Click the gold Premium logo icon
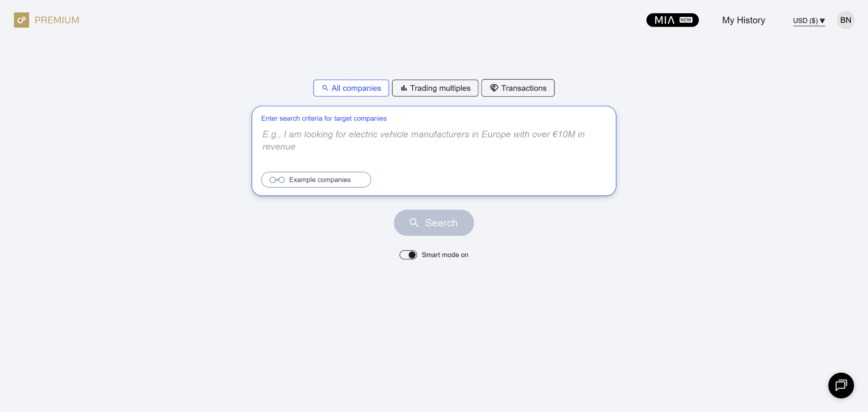 point(21,20)
